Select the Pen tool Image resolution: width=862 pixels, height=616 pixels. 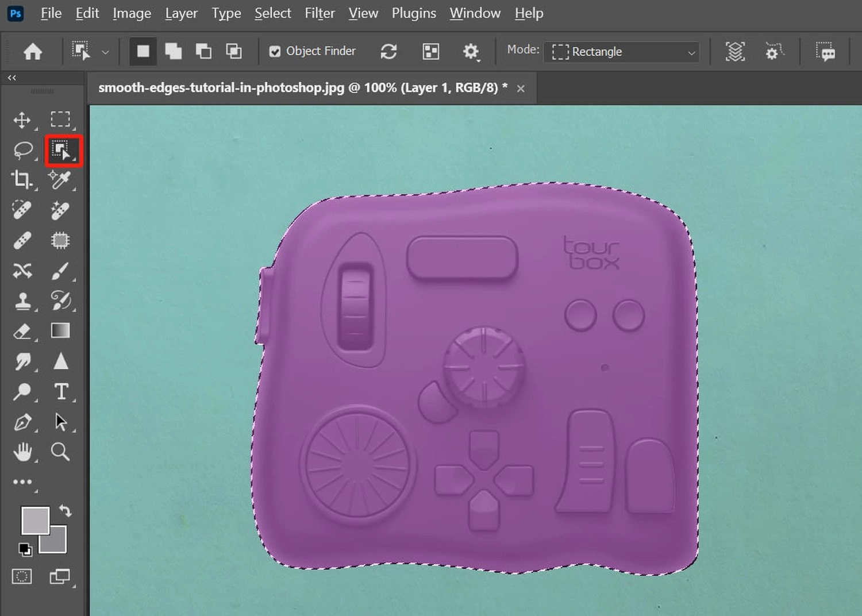[x=22, y=422]
